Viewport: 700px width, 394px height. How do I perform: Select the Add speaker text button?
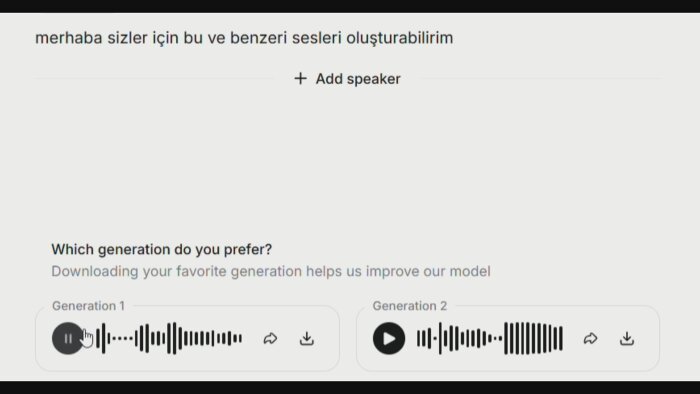(358, 79)
